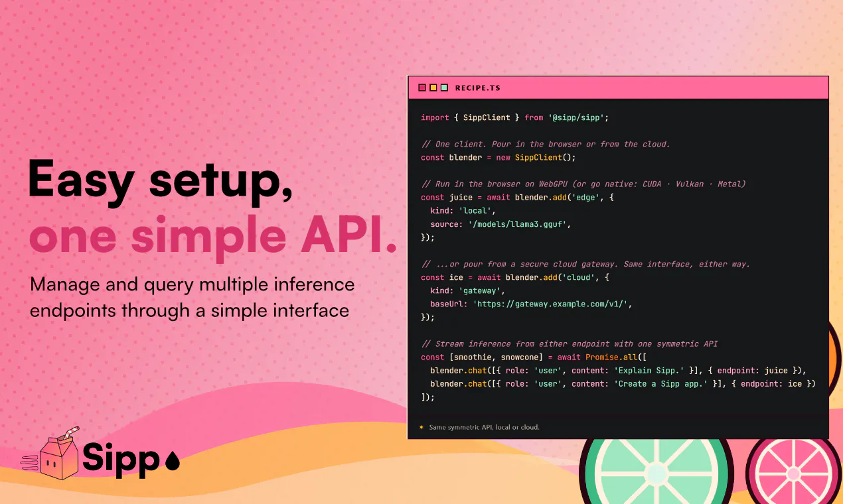The width and height of the screenshot is (843, 504).
Task: Click the pink "one simple API." headline
Action: pos(213,237)
